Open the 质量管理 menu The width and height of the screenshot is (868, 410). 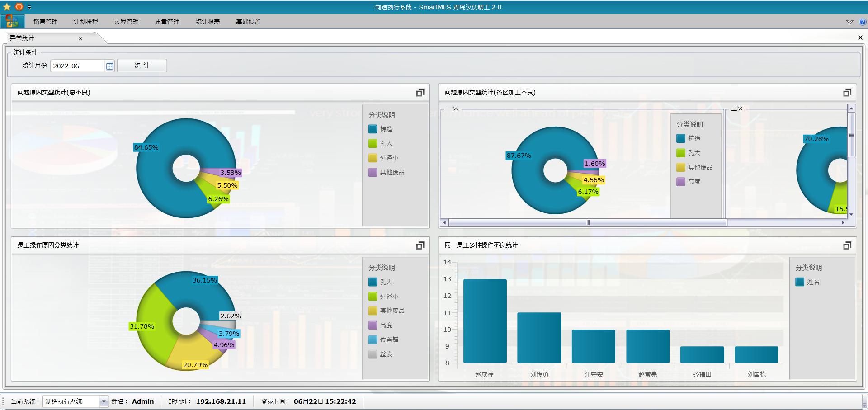click(x=167, y=22)
